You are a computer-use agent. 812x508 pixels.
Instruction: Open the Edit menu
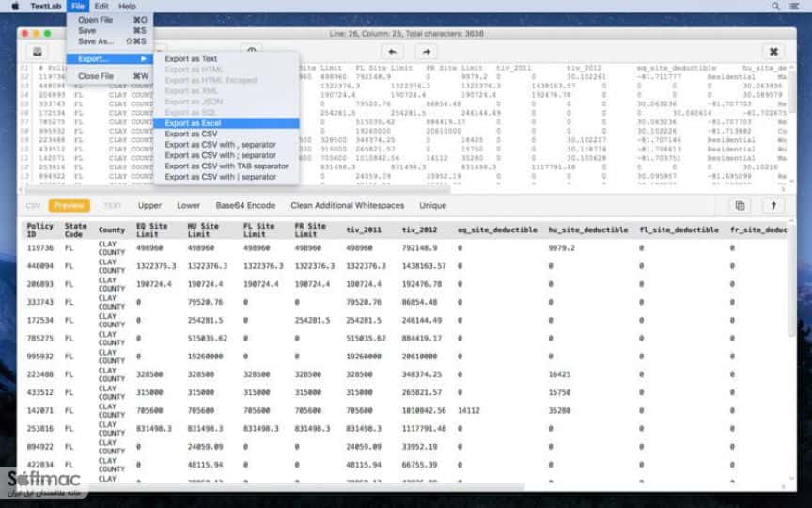(101, 7)
